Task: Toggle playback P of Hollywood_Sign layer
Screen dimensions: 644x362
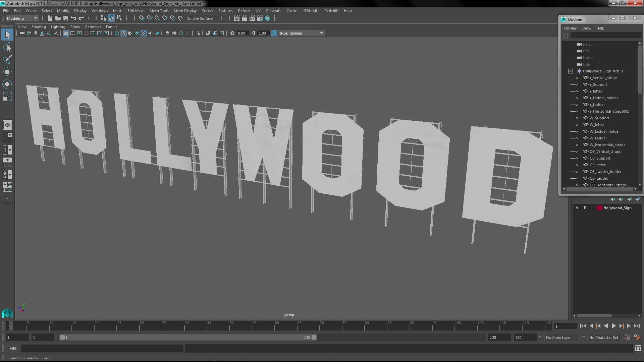Action: (x=585, y=208)
